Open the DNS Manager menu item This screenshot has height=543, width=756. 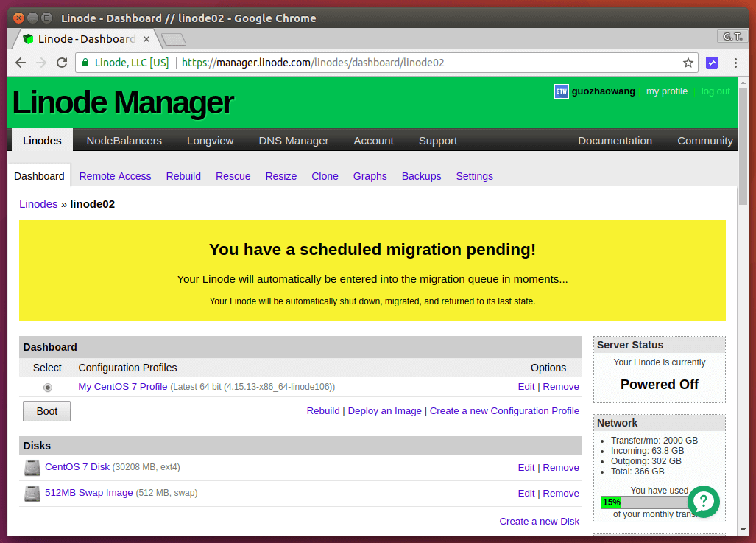pos(293,141)
